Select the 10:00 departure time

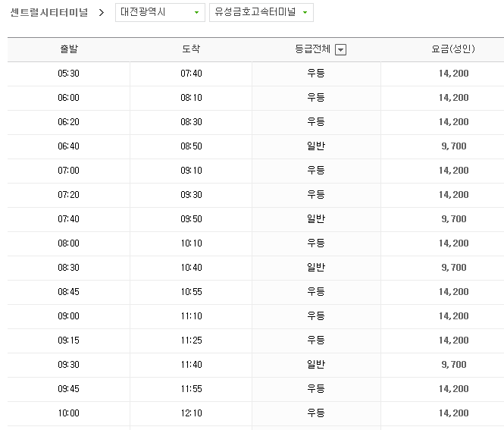click(68, 413)
